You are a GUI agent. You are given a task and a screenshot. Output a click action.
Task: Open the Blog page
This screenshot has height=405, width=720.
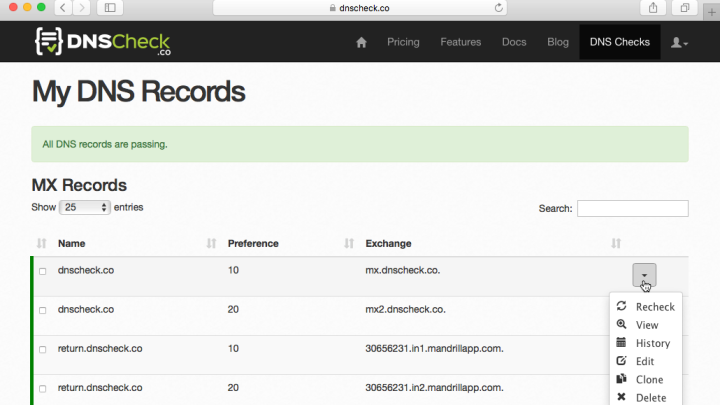click(x=558, y=42)
